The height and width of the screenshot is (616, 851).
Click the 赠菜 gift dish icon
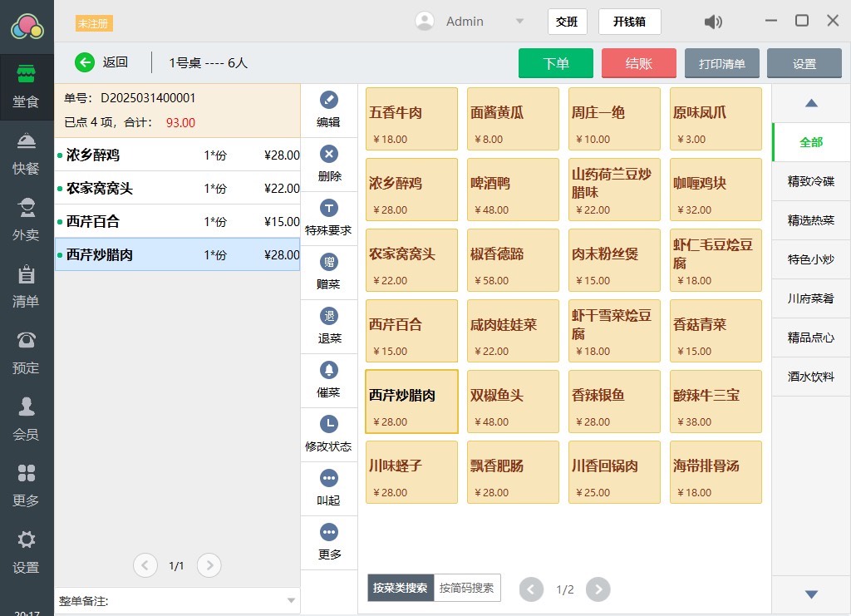coord(329,263)
